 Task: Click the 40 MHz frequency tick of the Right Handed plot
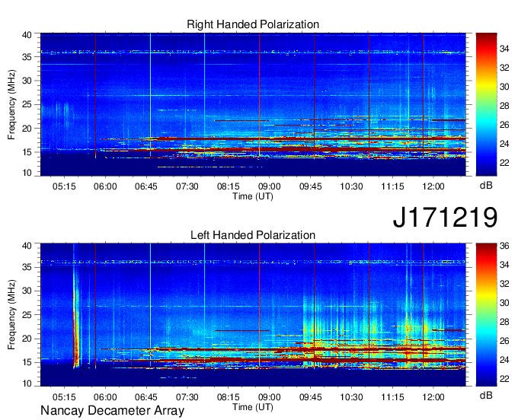[27, 35]
